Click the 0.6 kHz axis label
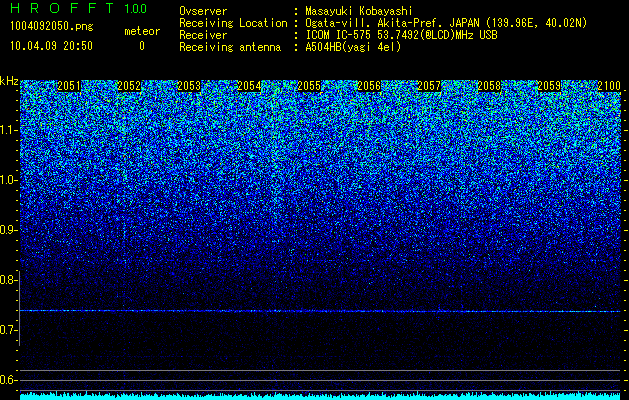 coord(7,380)
